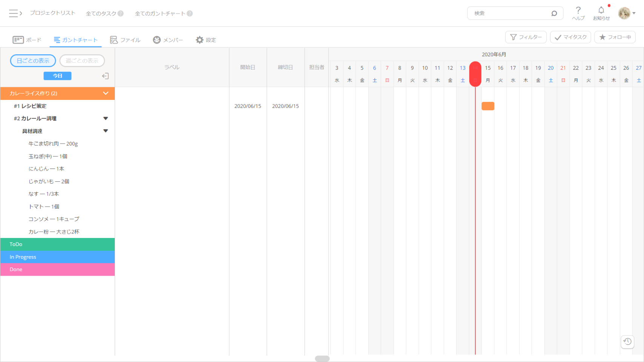Click the search magnifier icon

pyautogui.click(x=554, y=13)
